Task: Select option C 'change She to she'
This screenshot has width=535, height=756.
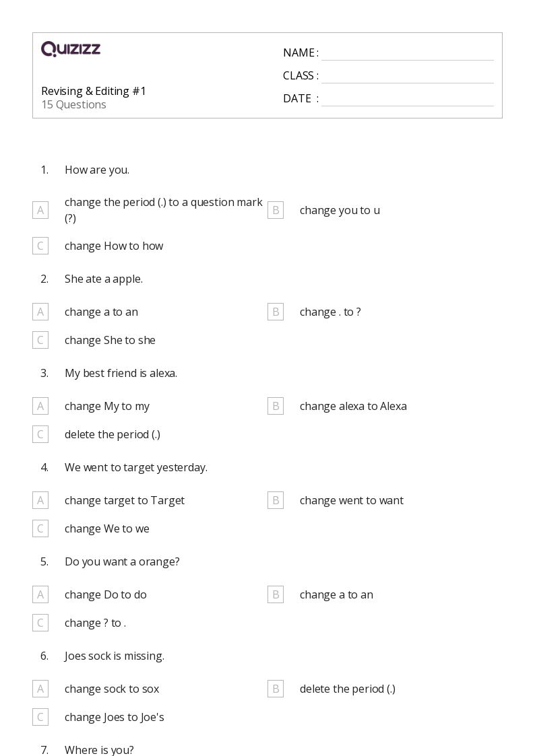Action: (40, 340)
